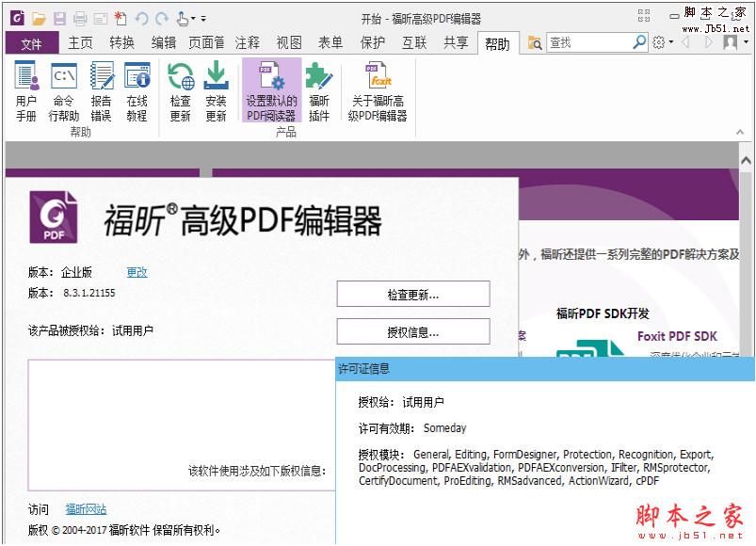Click the 许可有效期 Someday value
756x546 pixels.
pos(445,428)
